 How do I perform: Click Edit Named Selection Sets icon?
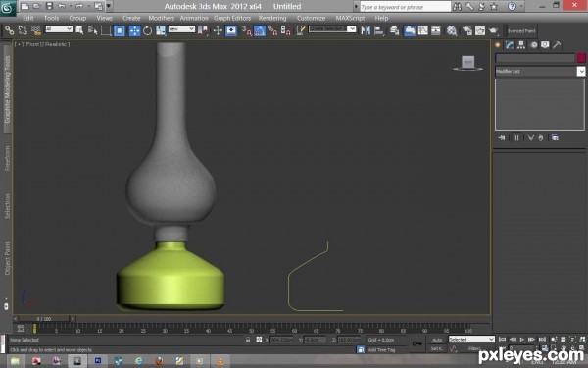[x=301, y=30]
